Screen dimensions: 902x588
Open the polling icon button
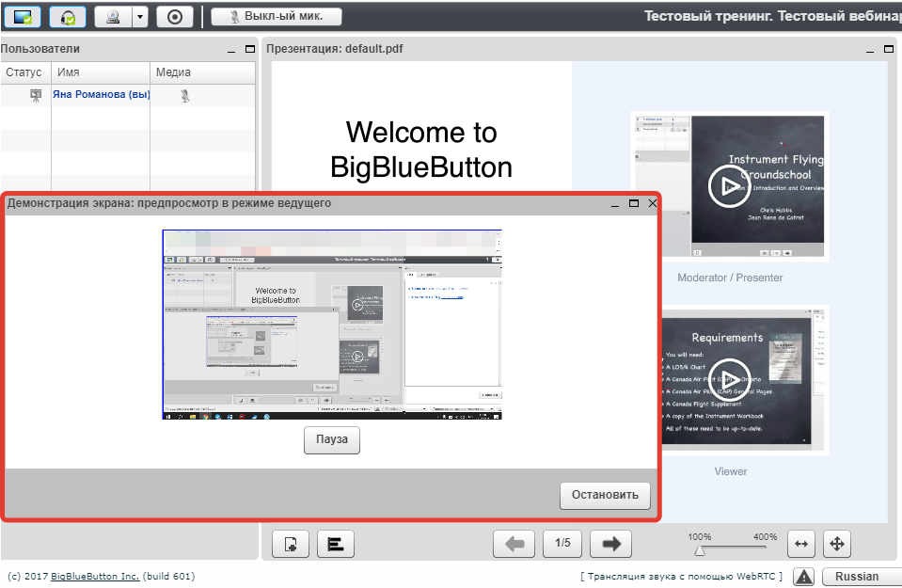pos(336,544)
